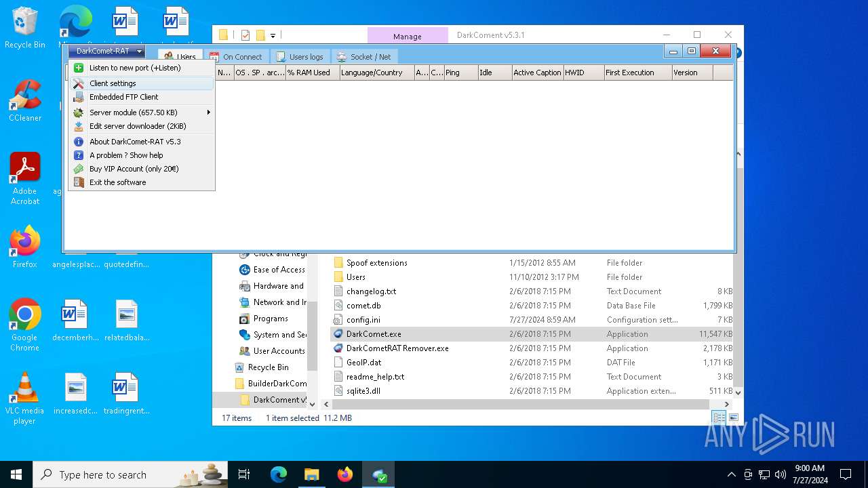Open the notification center icon
This screenshot has width=868, height=488.
pyautogui.click(x=846, y=474)
